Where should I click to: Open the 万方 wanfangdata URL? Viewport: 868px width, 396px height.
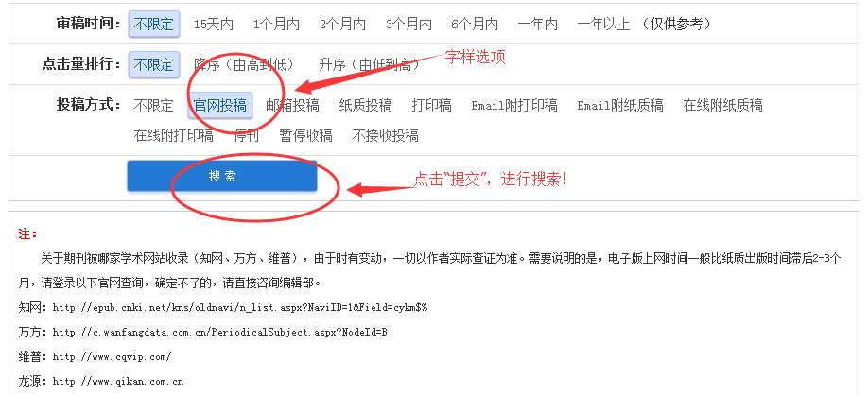pyautogui.click(x=219, y=333)
